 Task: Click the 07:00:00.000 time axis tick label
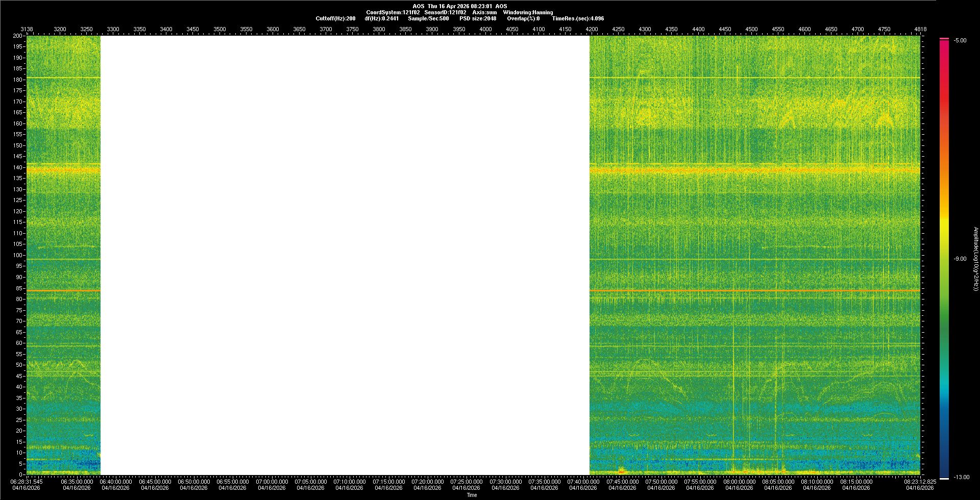pos(272,482)
